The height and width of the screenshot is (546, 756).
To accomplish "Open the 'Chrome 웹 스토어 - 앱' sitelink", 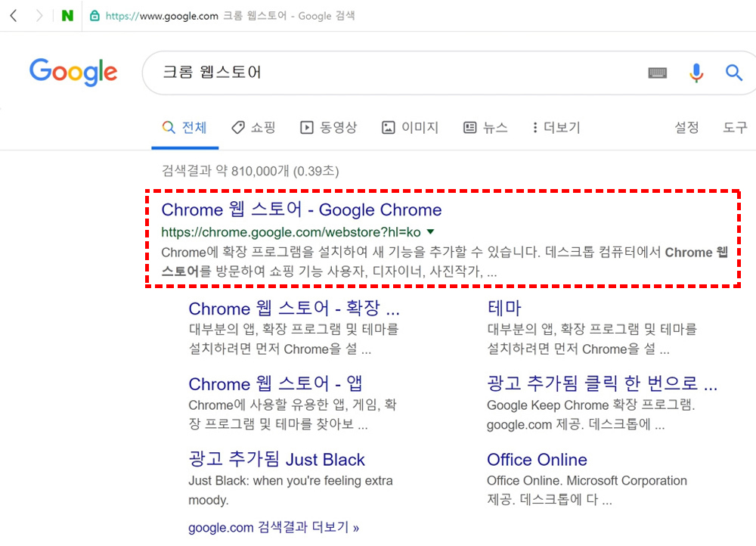I will point(275,383).
